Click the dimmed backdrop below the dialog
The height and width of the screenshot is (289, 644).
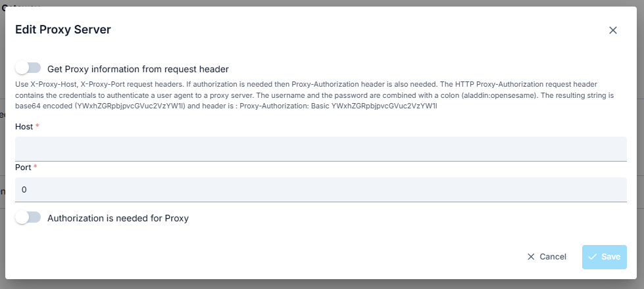coord(321,284)
